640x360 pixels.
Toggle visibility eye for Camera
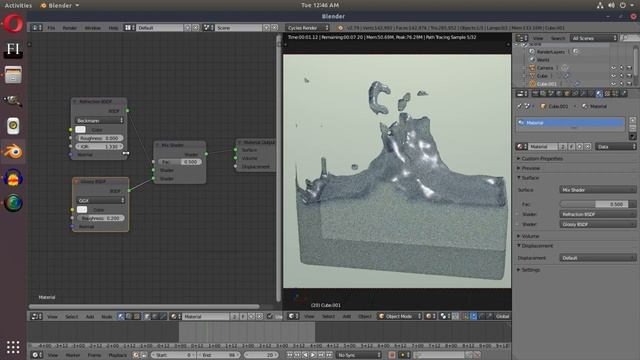(613, 68)
